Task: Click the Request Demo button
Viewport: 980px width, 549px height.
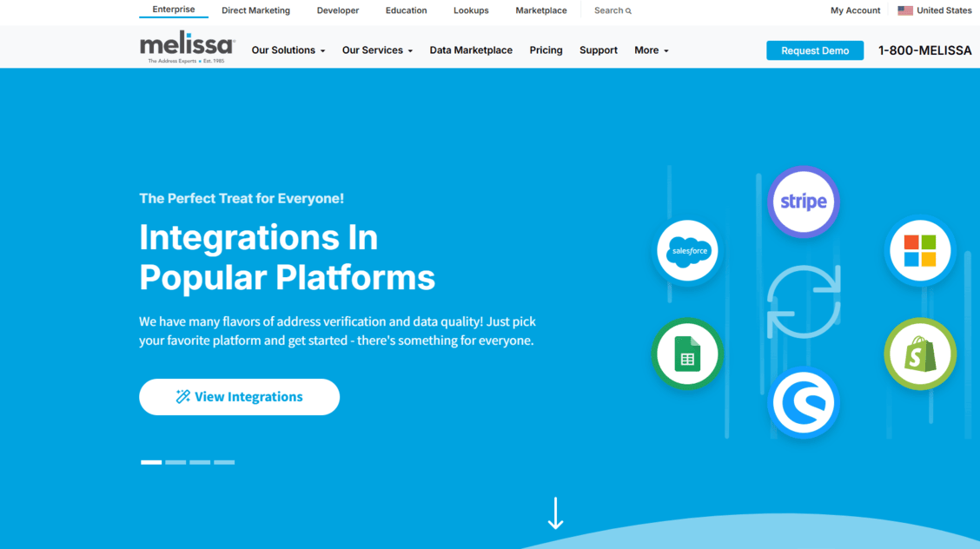Action: pyautogui.click(x=814, y=50)
